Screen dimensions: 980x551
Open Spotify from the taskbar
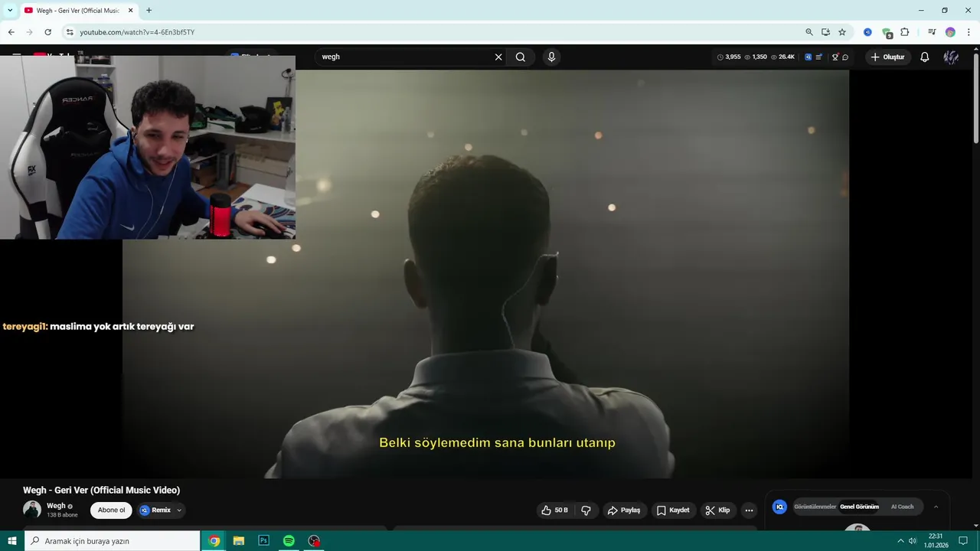(x=289, y=541)
